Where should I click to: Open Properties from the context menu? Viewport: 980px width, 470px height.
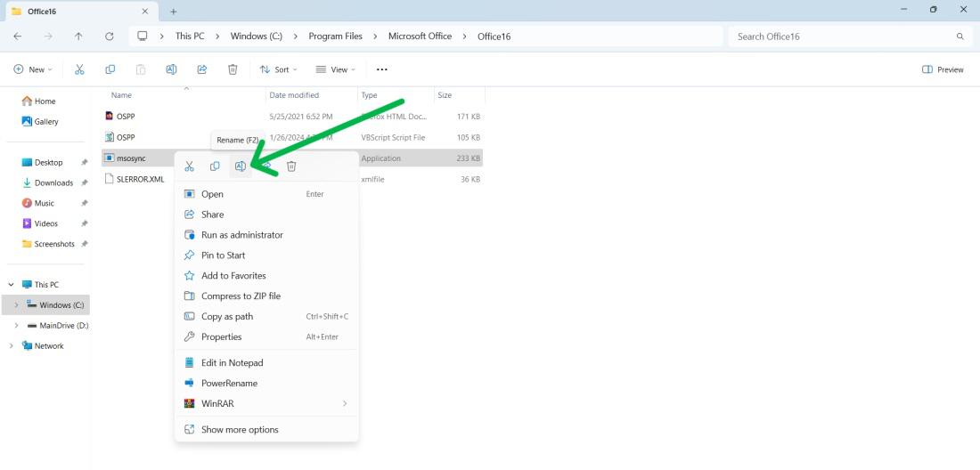pyautogui.click(x=266, y=336)
